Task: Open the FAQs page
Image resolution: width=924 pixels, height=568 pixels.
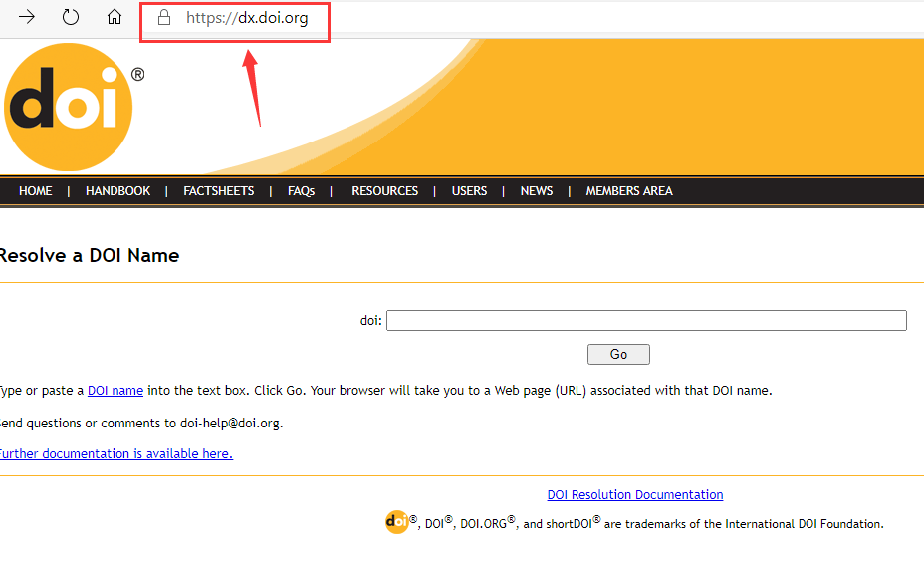Action: pos(301,191)
